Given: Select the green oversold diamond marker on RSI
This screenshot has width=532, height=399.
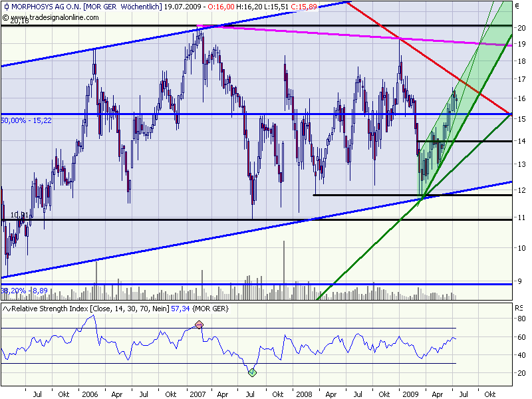Looking at the screenshot, I should 251,374.
